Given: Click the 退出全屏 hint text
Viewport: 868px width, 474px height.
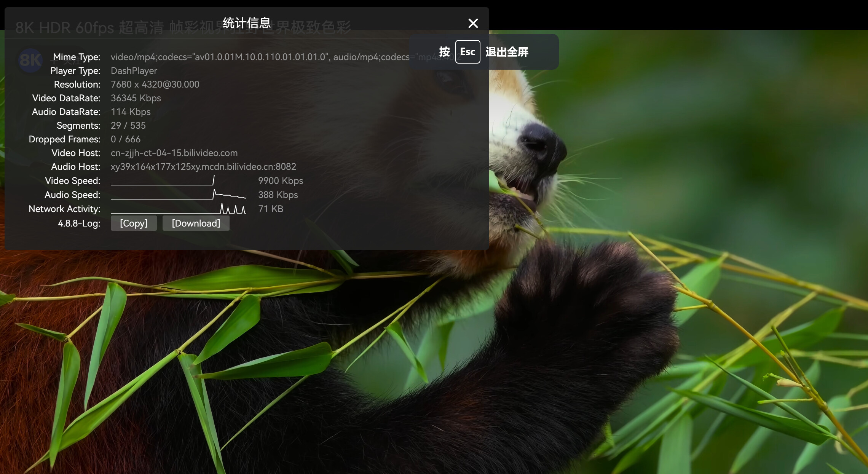Looking at the screenshot, I should point(507,52).
